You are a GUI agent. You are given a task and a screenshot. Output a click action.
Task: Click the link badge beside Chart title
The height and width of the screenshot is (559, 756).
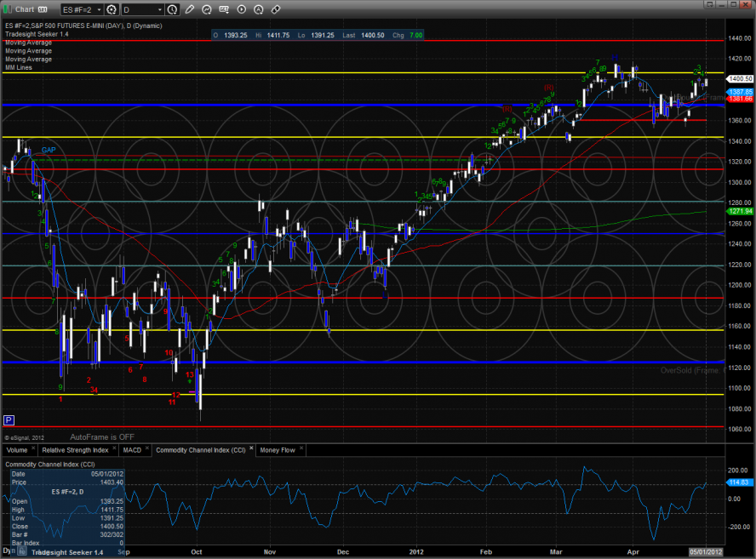pyautogui.click(x=43, y=9)
